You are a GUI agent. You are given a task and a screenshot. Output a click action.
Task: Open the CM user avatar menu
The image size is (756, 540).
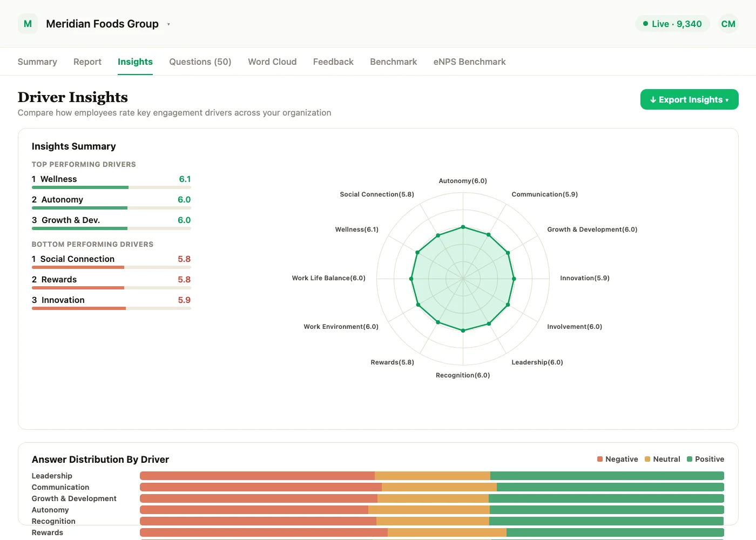[x=728, y=24]
